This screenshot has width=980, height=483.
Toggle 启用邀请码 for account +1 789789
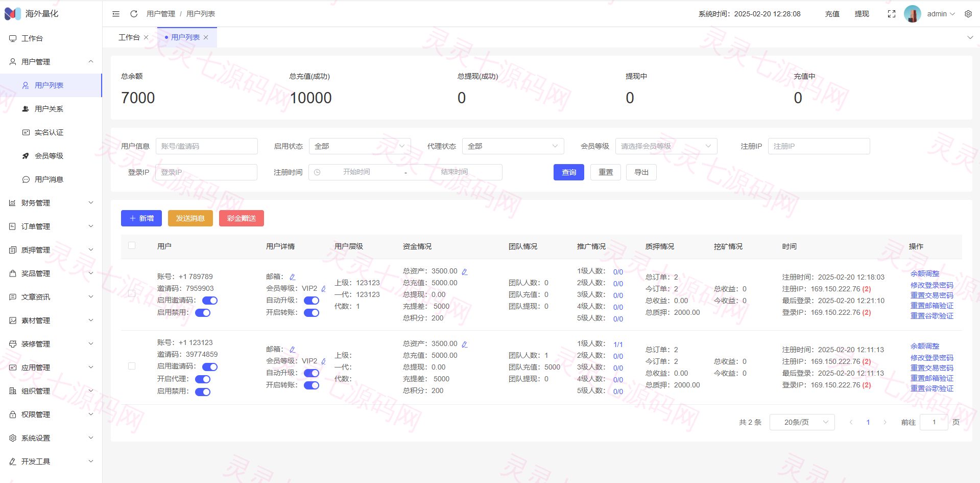(x=210, y=301)
